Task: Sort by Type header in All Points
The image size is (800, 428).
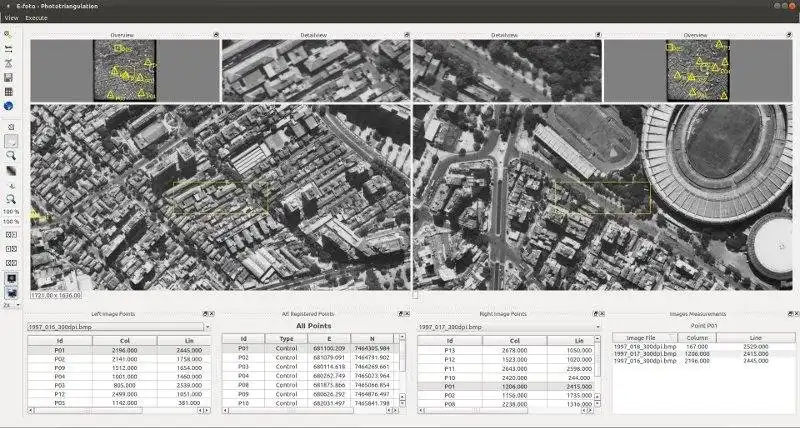Action: [x=287, y=339]
